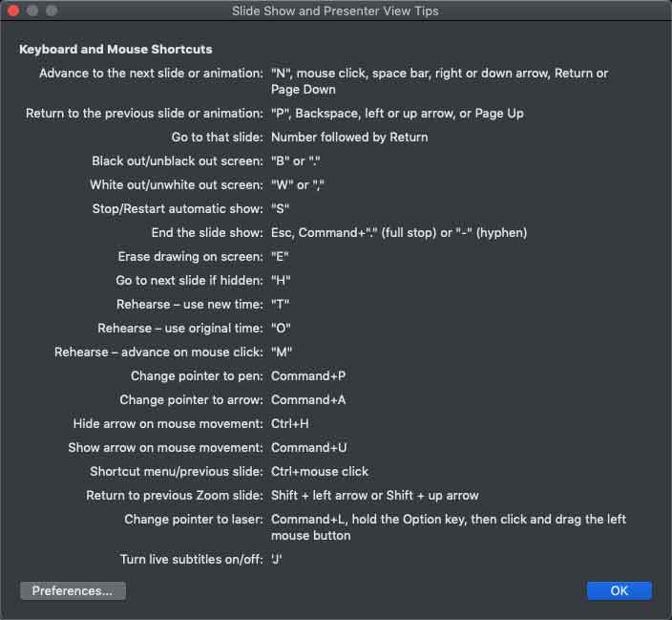
Task: Open Preferences from the dialog
Action: (x=73, y=590)
